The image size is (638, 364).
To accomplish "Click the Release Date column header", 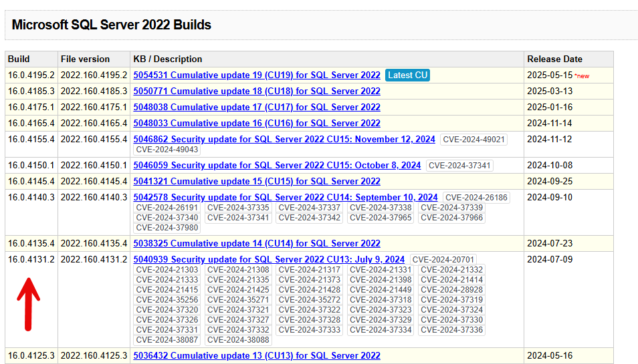I will tap(554, 59).
